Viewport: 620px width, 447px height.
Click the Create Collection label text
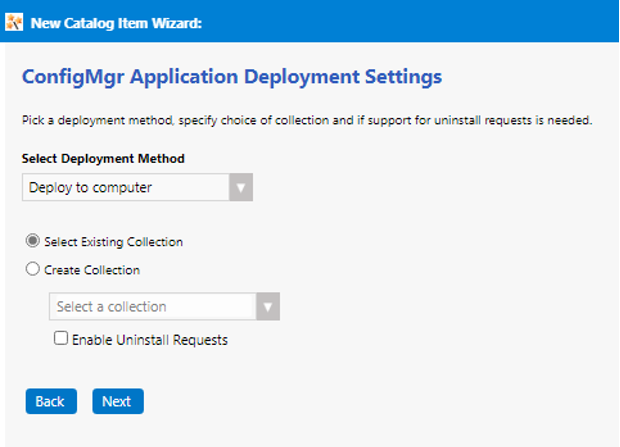click(x=92, y=270)
